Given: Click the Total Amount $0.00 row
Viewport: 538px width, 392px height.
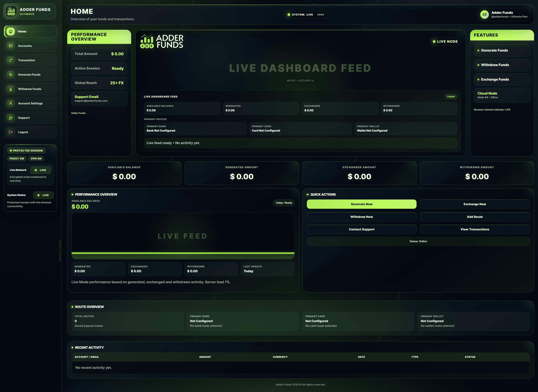Looking at the screenshot, I should point(99,54).
